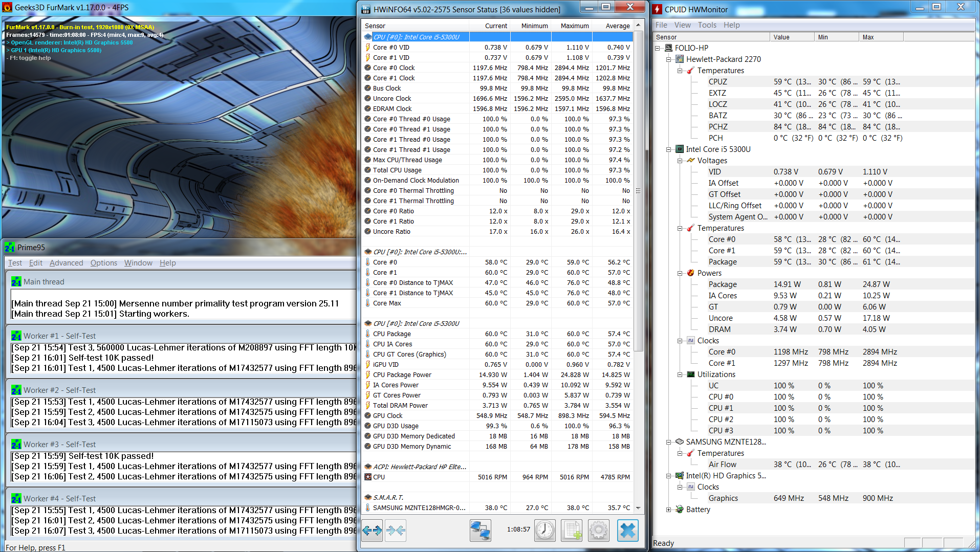Click the Worker #2 Self-Test window icon

tap(16, 390)
